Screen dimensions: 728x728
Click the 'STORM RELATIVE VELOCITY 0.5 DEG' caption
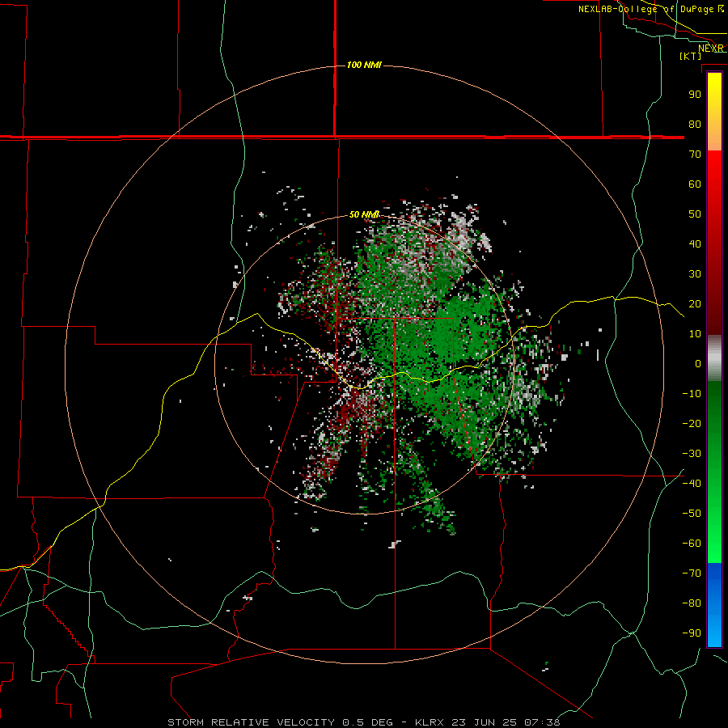280,722
